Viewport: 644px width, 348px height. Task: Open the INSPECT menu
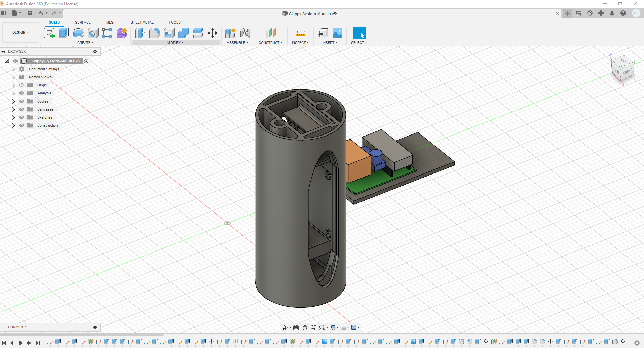tap(300, 43)
